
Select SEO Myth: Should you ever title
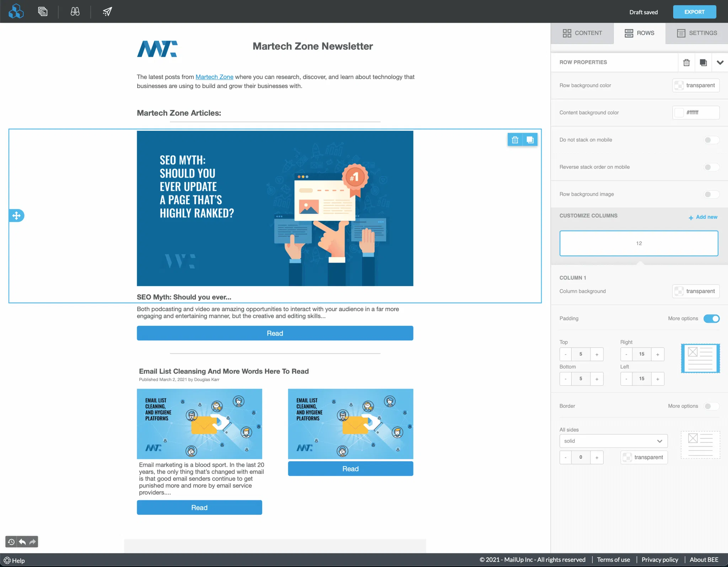(184, 297)
